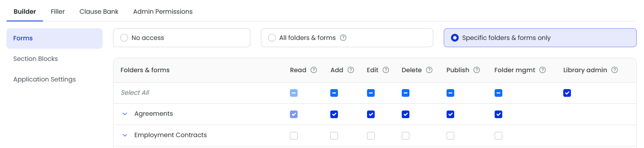Image resolution: width=644 pixels, height=148 pixels.
Task: Choose All folders & forms radio option
Action: [272, 38]
